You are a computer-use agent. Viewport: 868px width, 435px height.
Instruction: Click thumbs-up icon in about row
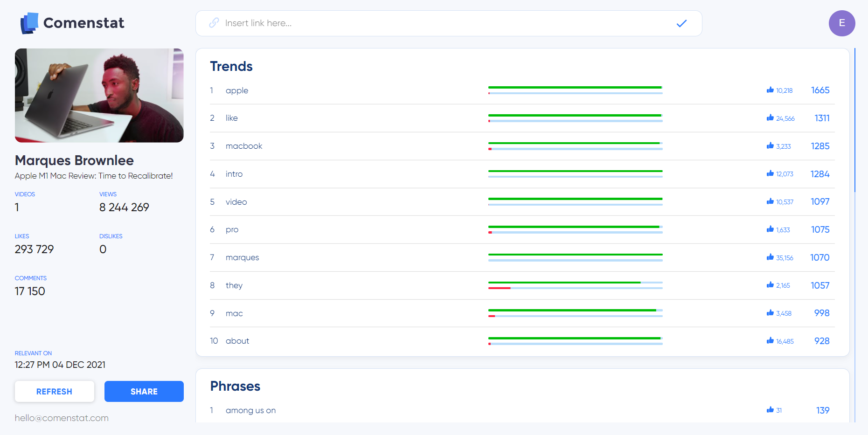[770, 341]
